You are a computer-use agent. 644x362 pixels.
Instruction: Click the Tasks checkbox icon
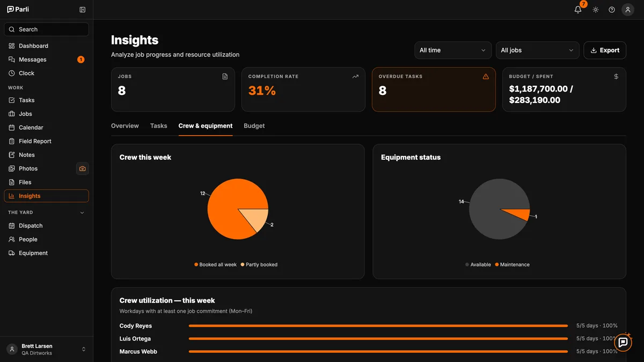(12, 100)
